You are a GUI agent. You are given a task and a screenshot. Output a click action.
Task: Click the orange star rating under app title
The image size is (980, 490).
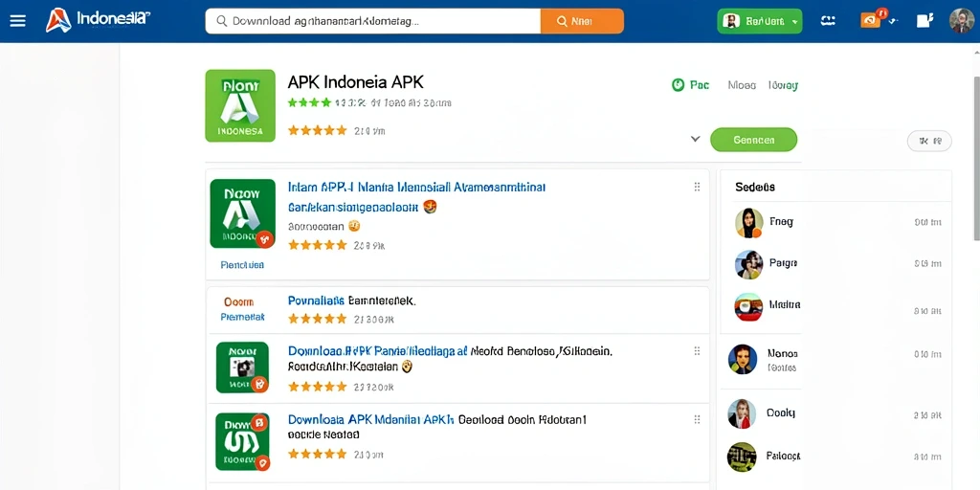click(x=317, y=130)
